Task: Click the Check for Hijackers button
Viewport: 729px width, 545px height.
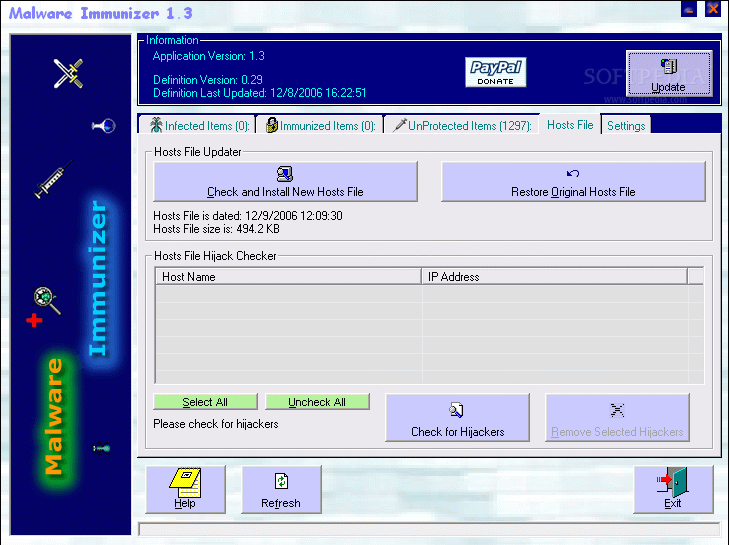Action: coord(457,417)
